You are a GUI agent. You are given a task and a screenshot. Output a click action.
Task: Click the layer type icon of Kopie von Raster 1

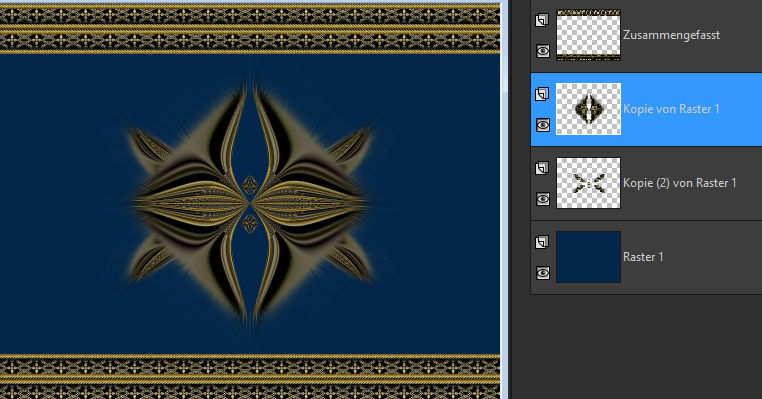(542, 94)
